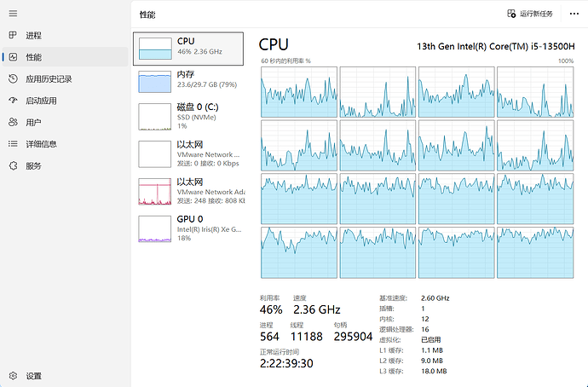Screen dimensions: 588x387
Task: Select the 性能 performance icon in sidebar
Action: (13, 57)
